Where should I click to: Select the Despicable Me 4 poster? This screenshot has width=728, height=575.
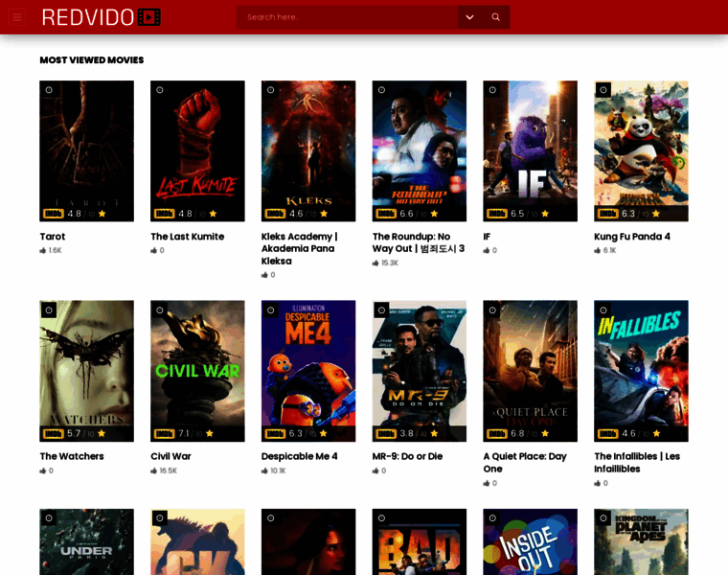pos(308,371)
